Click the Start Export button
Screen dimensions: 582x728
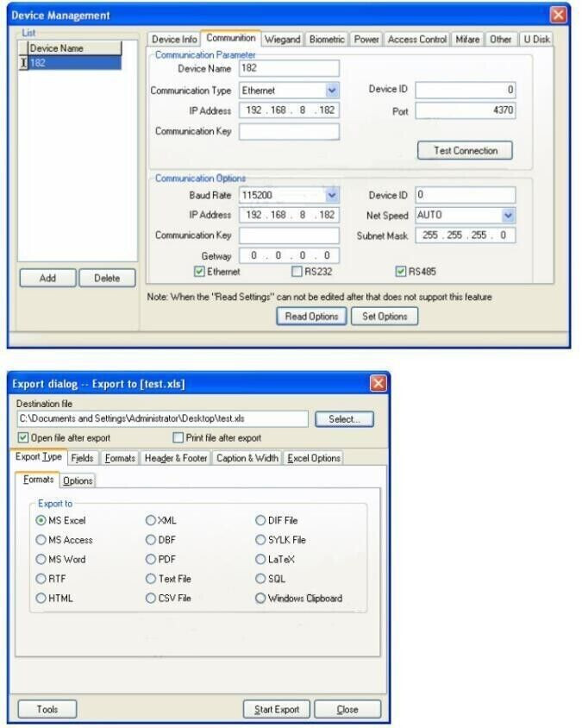(x=277, y=709)
